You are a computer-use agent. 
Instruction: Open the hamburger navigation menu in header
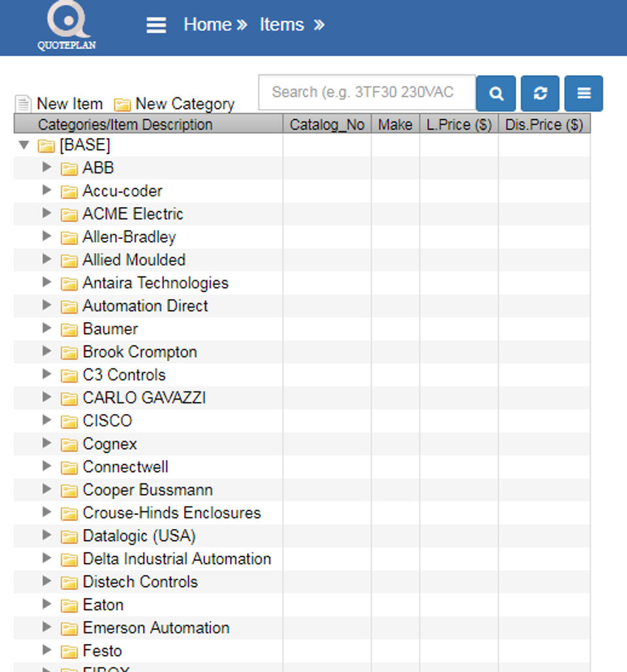[x=156, y=25]
